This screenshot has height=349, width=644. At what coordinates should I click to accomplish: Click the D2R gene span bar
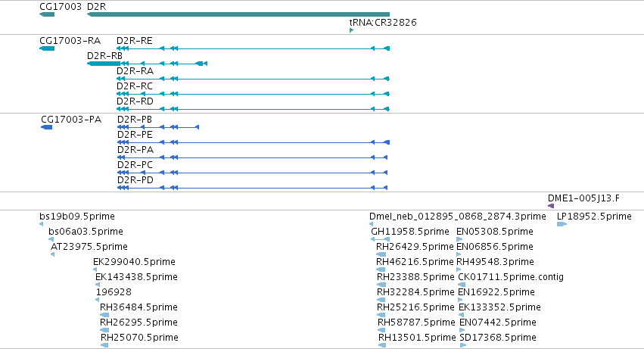tap(238, 14)
